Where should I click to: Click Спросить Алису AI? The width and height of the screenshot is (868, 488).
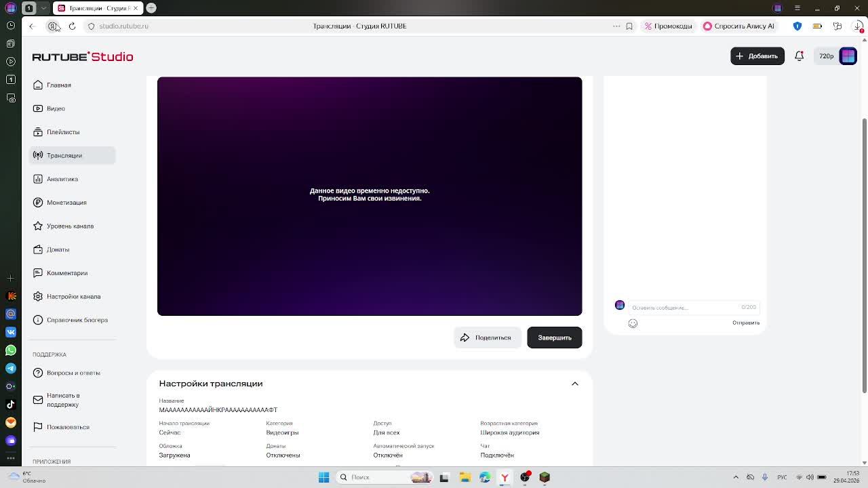[739, 26]
